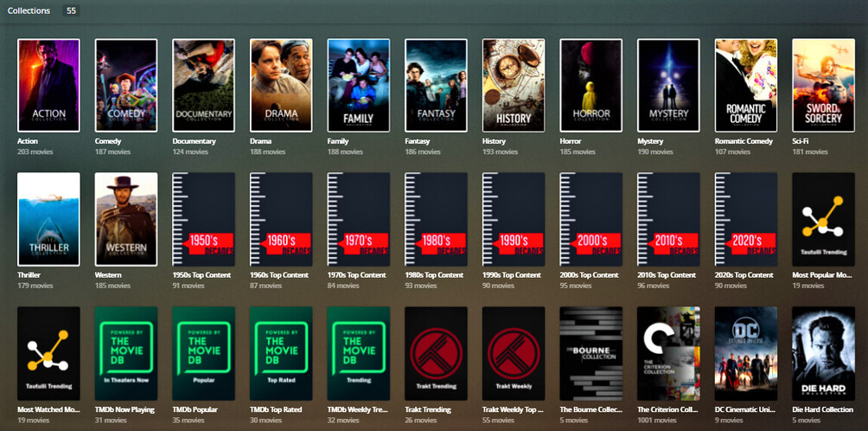Image resolution: width=868 pixels, height=431 pixels.
Task: Select the 1960's Decades poster
Action: (281, 219)
